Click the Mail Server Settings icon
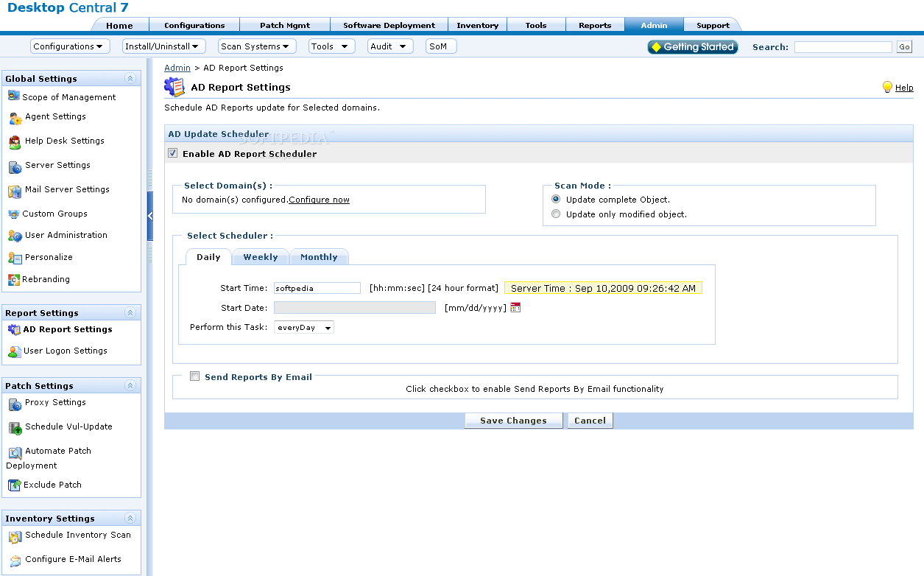 point(15,191)
